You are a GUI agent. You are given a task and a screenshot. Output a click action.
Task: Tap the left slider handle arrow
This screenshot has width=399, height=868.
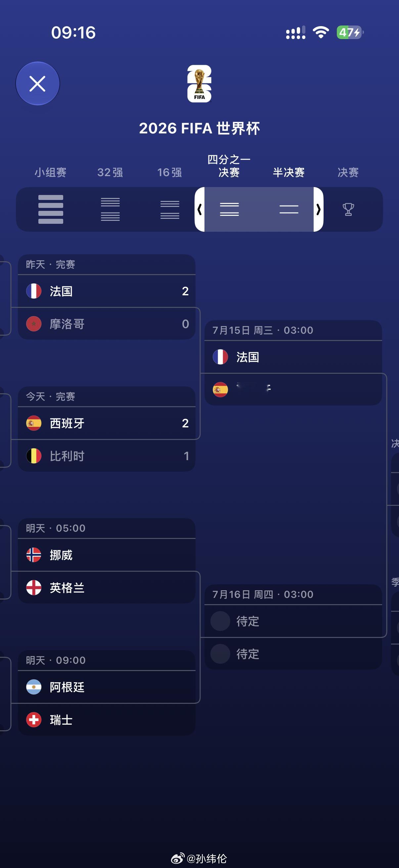(x=200, y=209)
